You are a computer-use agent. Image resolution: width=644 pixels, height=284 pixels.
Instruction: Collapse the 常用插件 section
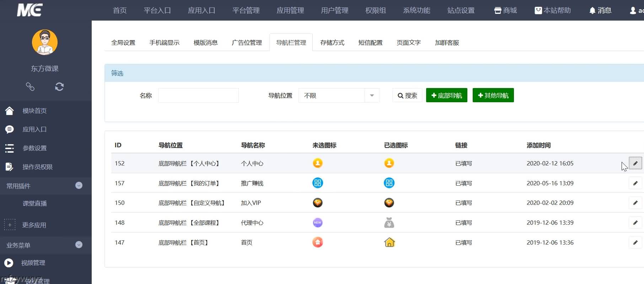pyautogui.click(x=79, y=185)
